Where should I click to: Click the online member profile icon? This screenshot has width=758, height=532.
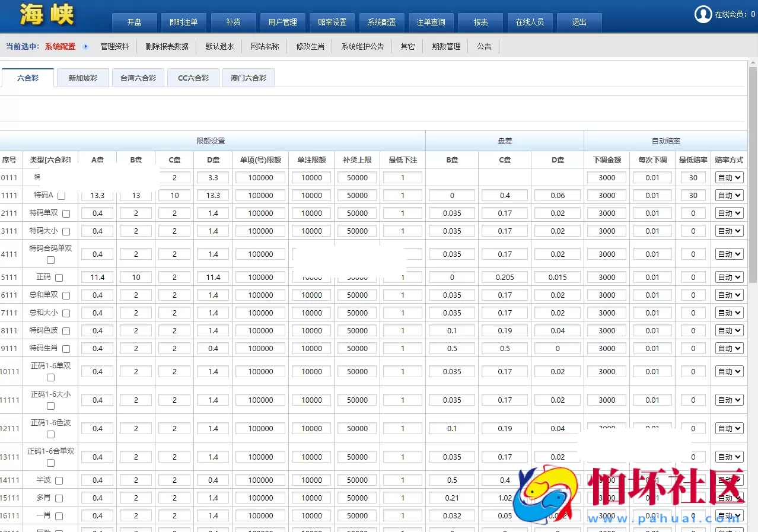point(703,14)
